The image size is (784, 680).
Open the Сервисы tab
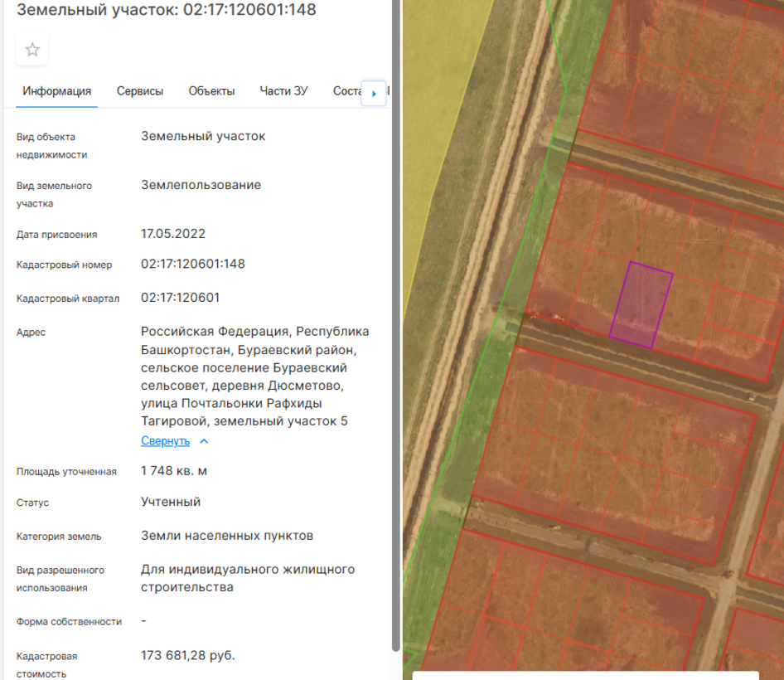pos(139,91)
